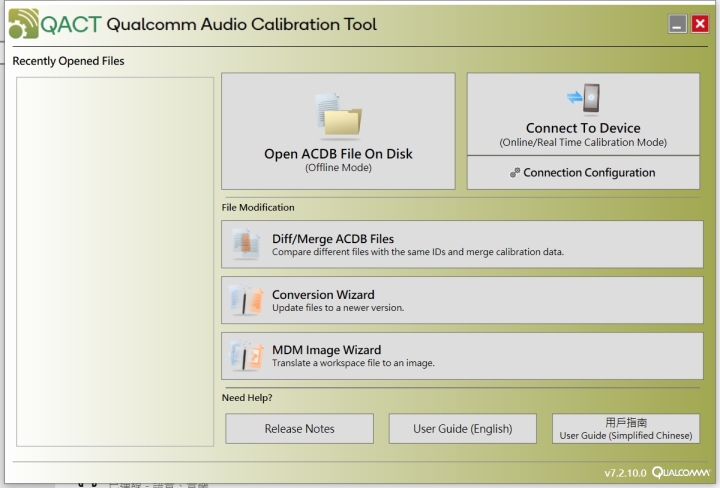Viewport: 720px width, 488px height.
Task: Open Connection Configuration
Action: coord(583,173)
